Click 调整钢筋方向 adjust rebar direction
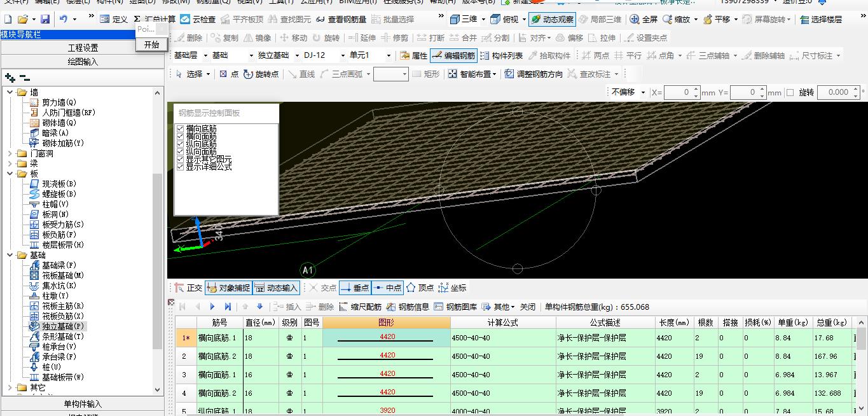 [533, 74]
